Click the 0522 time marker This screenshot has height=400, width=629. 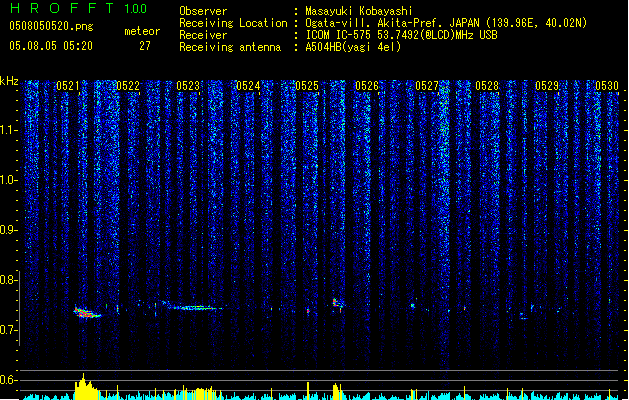pyautogui.click(x=128, y=86)
